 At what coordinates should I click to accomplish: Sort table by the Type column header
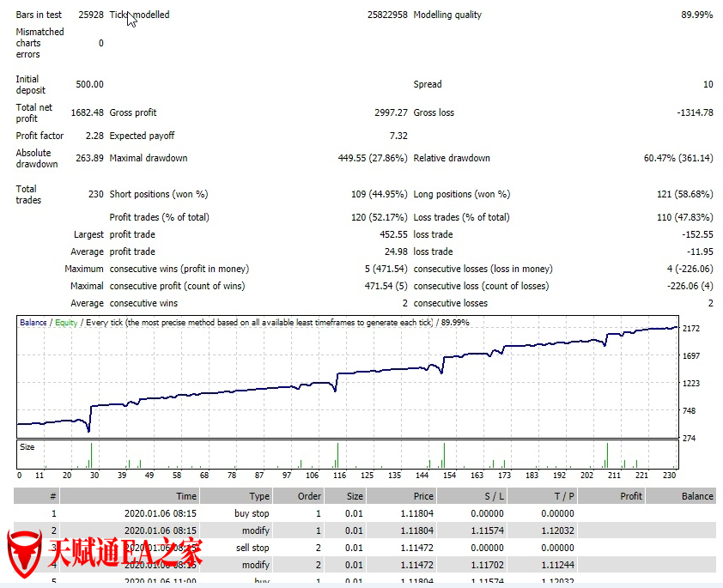(x=259, y=496)
